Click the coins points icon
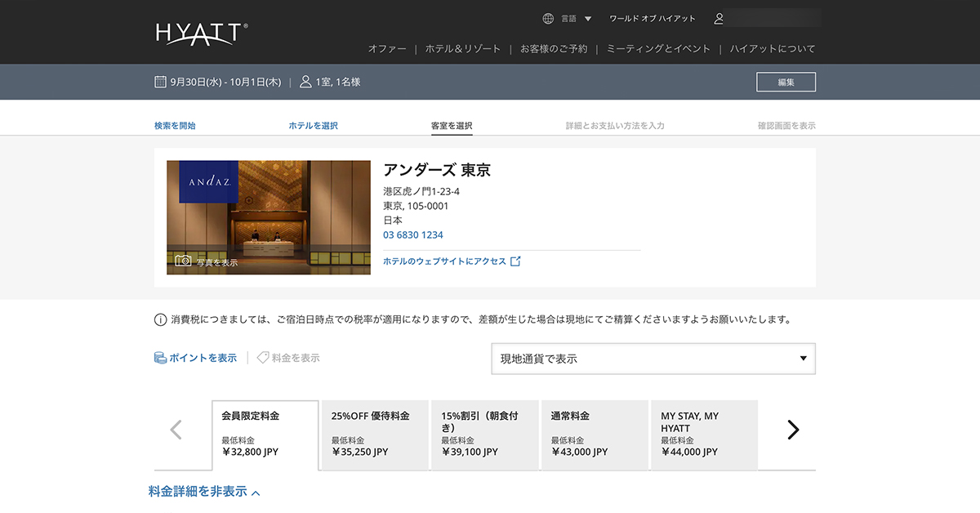The image size is (980, 513). 161,358
